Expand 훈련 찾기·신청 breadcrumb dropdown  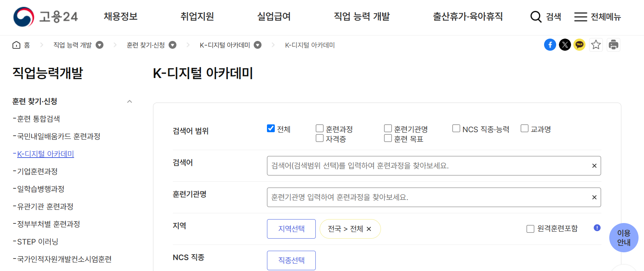coord(173,45)
